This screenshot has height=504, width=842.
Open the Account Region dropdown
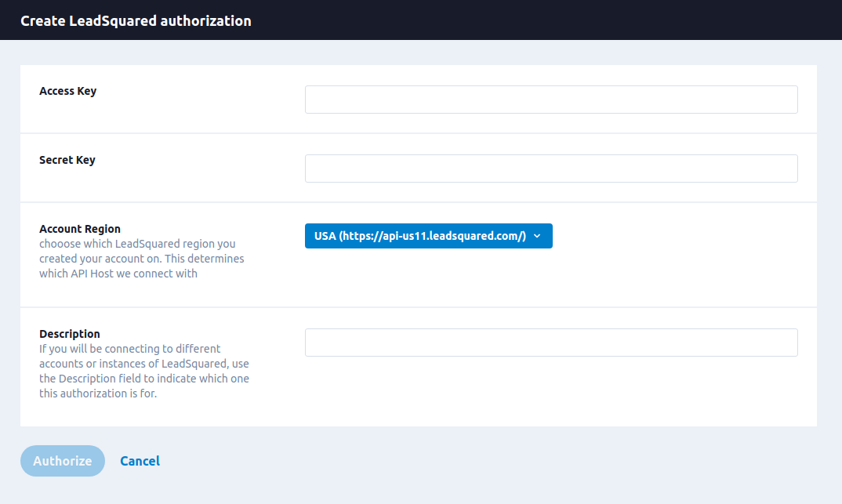coord(429,236)
